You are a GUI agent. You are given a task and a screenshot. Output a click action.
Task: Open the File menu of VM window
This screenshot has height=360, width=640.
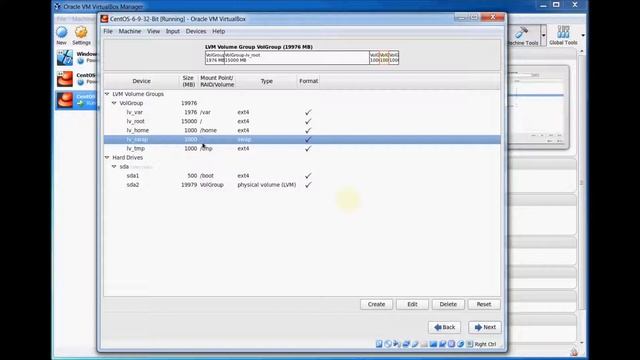pyautogui.click(x=108, y=31)
